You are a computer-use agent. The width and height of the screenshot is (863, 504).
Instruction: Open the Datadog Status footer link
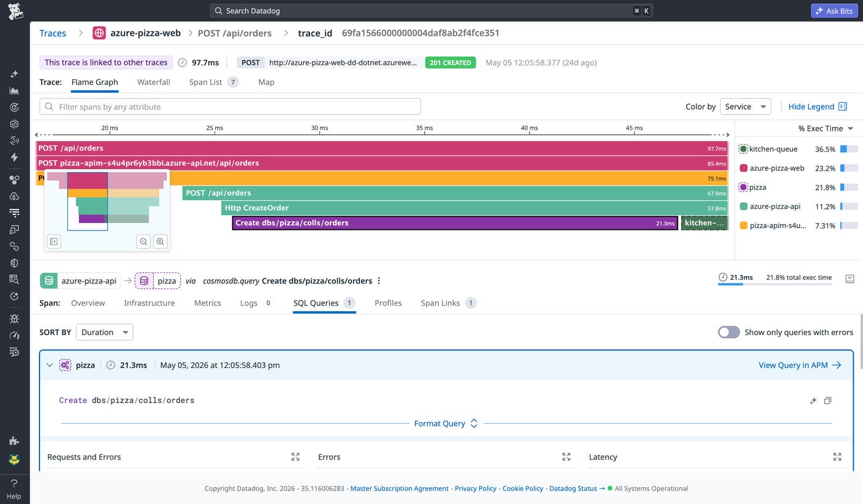[x=576, y=489]
